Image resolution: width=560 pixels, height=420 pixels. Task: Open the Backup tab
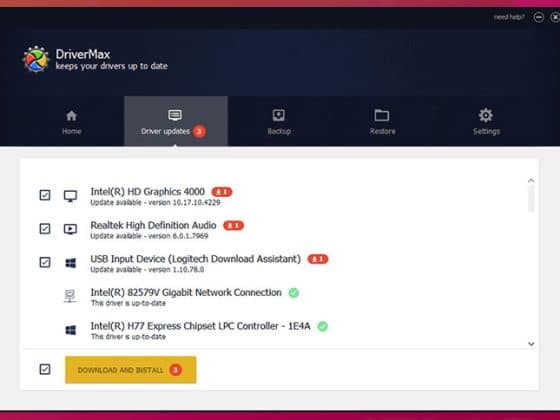[279, 121]
